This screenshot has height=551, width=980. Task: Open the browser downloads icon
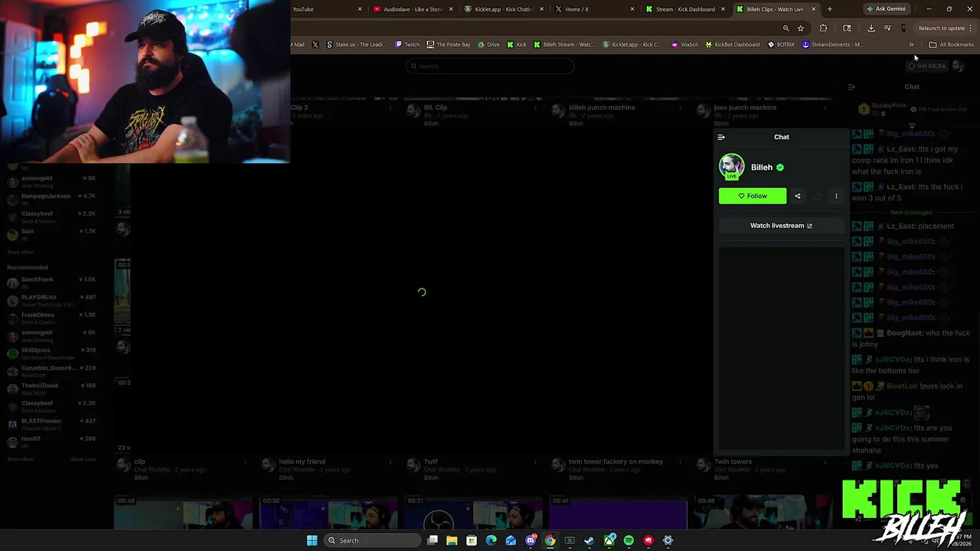tap(871, 28)
